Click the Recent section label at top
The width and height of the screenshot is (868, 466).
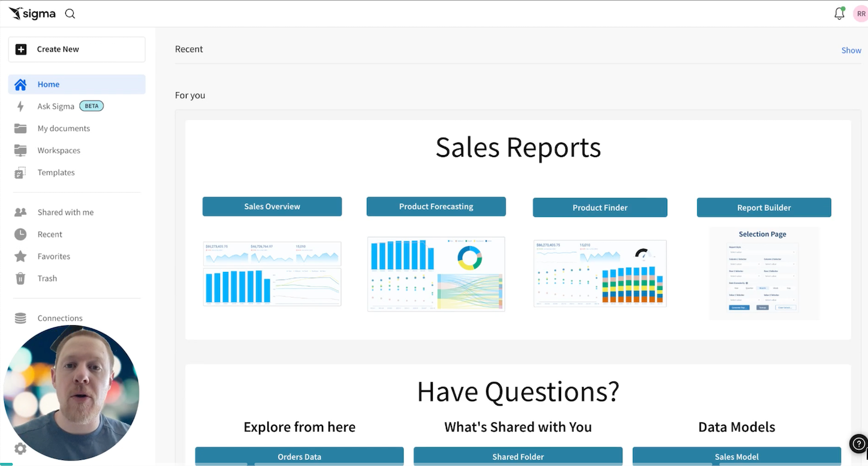coord(189,49)
